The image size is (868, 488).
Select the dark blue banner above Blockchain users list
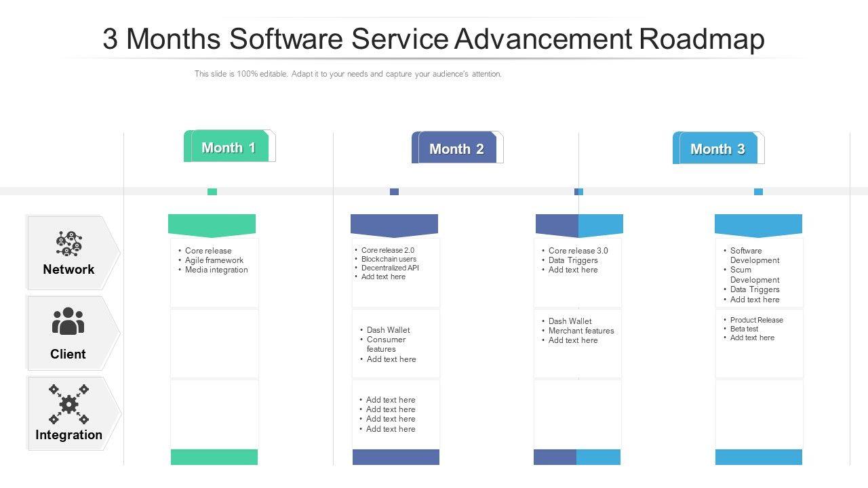(x=394, y=226)
